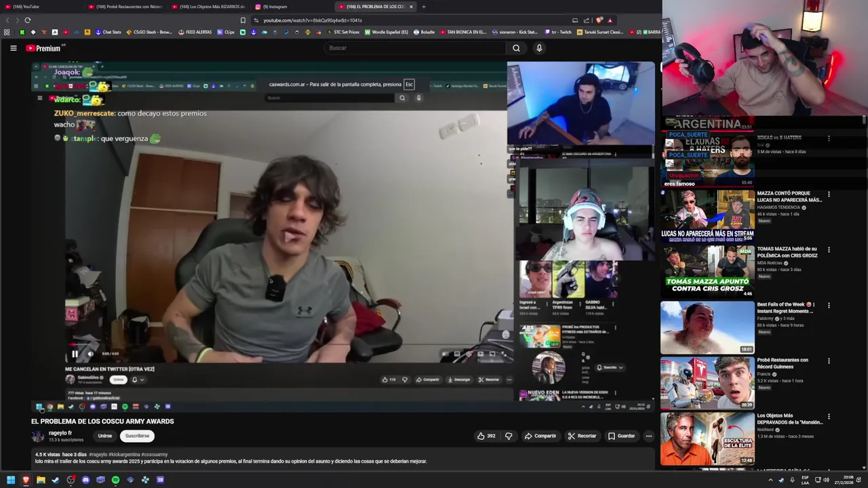Screen dimensions: 868x488
Task: Open the FEED ALERTAS bookmark
Action: pyautogui.click(x=195, y=32)
